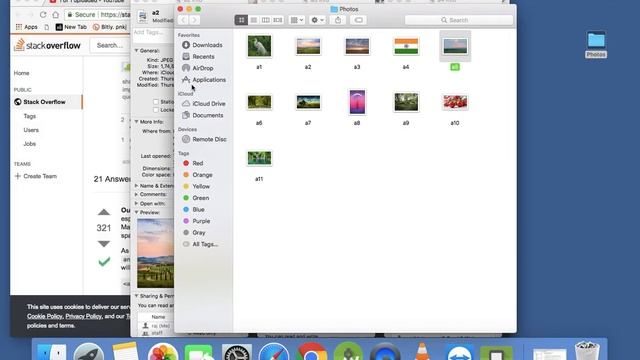Image resolution: width=640 pixels, height=360 pixels.
Task: Click the Stack Overflow logo
Action: (x=47, y=45)
